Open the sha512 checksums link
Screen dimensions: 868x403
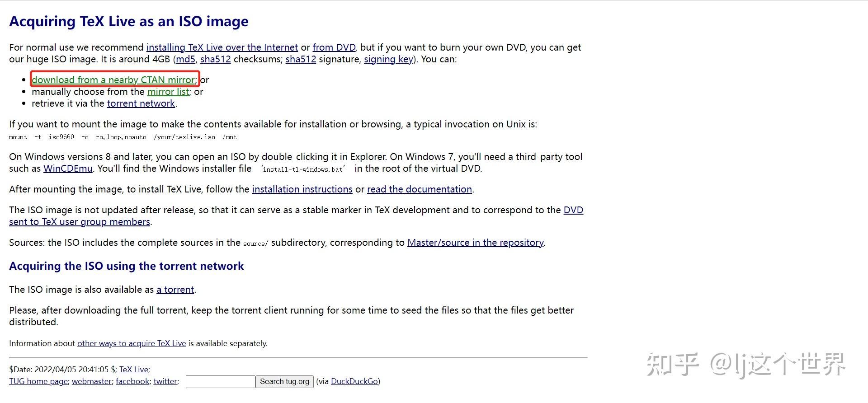point(215,59)
